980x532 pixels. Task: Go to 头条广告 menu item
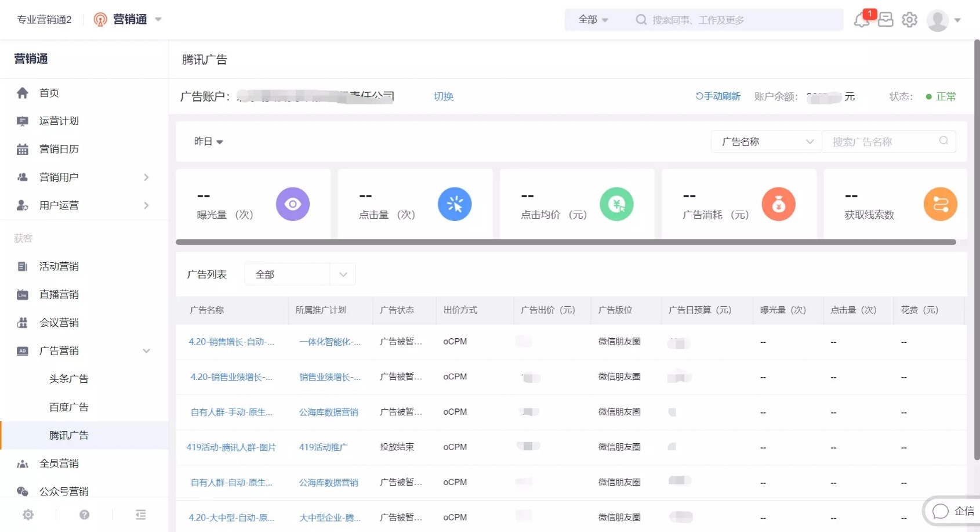pyautogui.click(x=69, y=379)
